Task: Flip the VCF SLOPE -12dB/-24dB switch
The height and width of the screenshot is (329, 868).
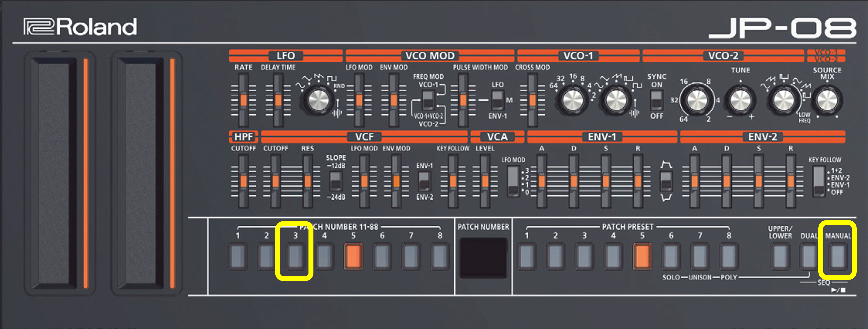Action: 336,181
